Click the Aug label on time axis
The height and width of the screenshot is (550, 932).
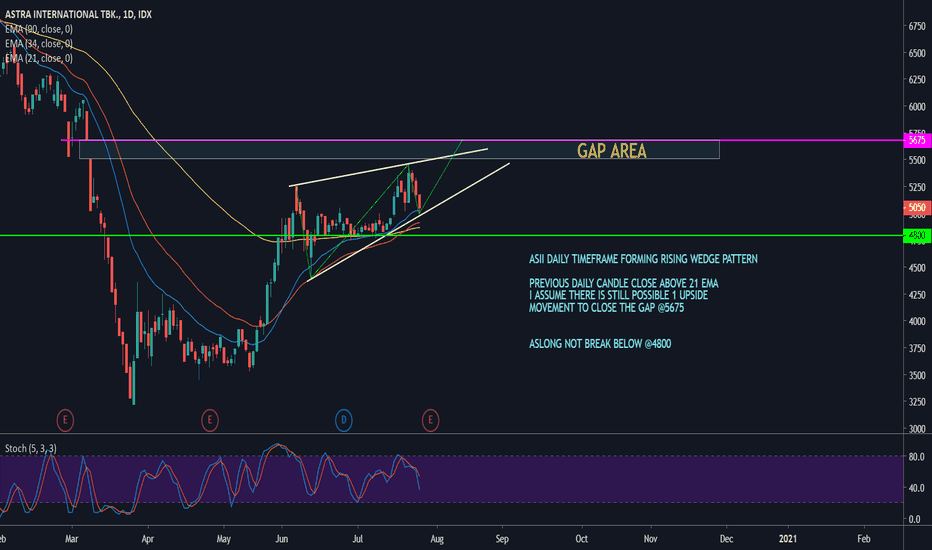tap(437, 539)
